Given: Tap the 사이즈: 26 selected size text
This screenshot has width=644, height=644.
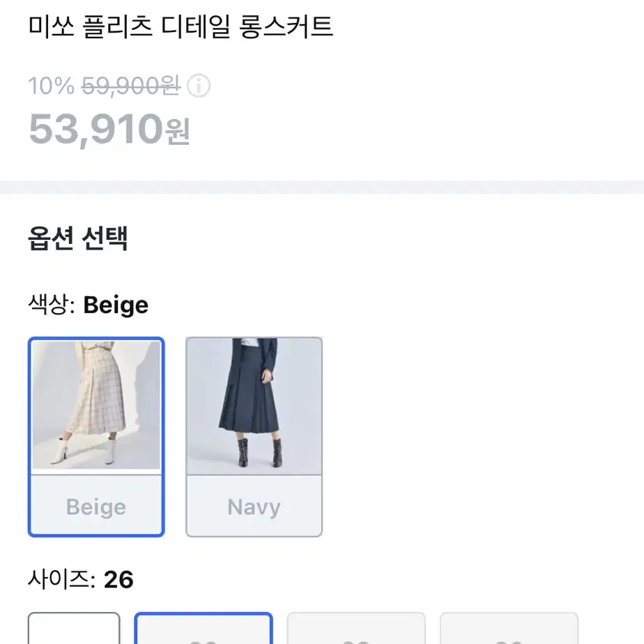Looking at the screenshot, I should (81, 579).
